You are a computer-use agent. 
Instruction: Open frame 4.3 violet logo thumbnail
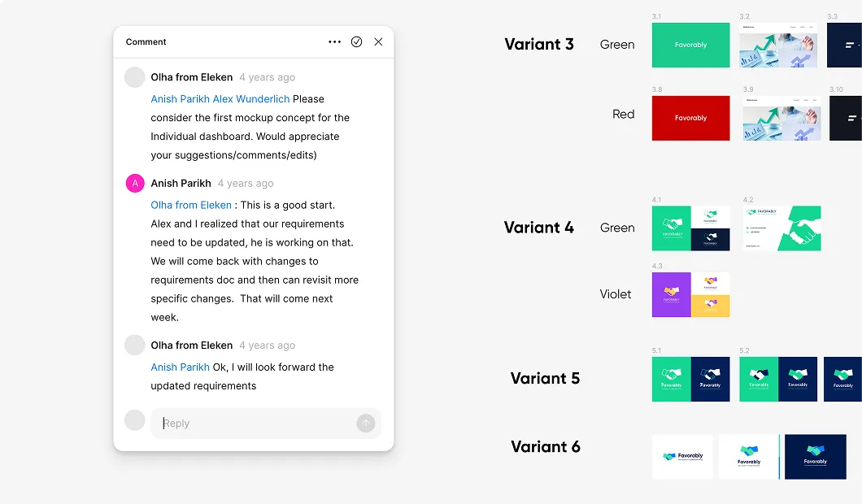(x=690, y=294)
